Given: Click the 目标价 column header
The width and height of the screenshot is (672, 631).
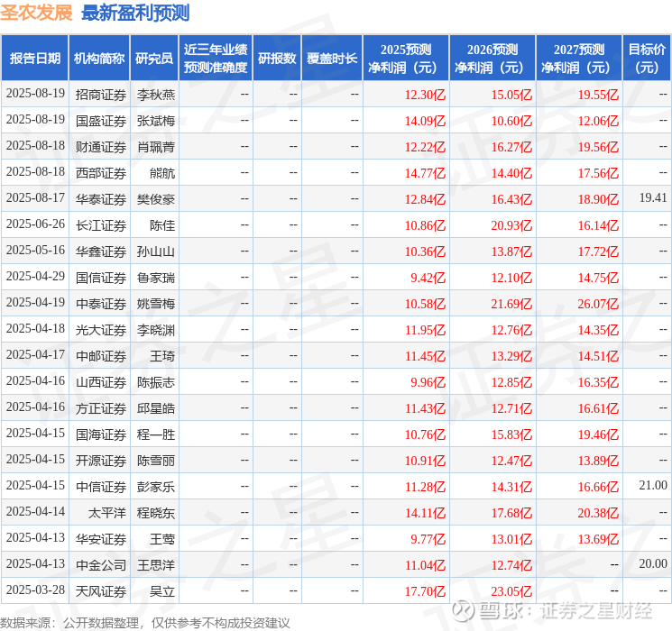Looking at the screenshot, I should (646, 59).
